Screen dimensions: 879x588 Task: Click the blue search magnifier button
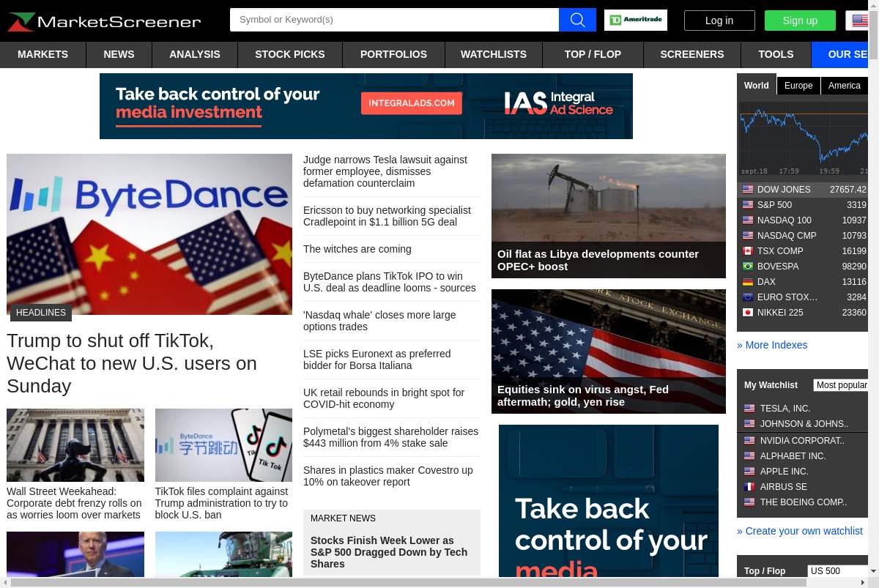pyautogui.click(x=577, y=20)
